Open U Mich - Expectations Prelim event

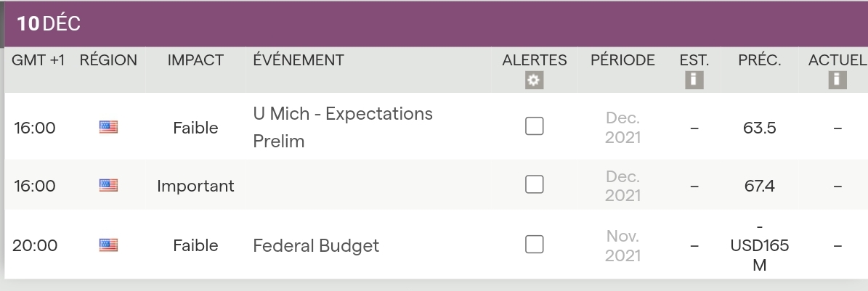342,128
